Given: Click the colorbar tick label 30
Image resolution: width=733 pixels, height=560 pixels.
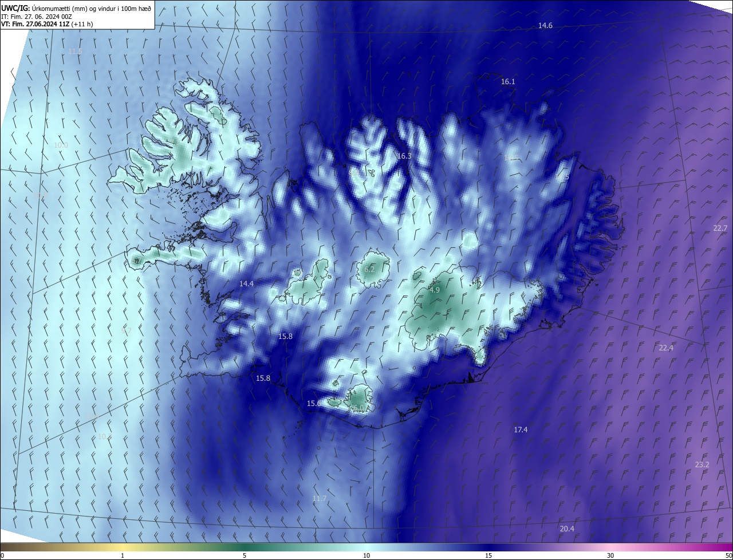Looking at the screenshot, I should [610, 556].
